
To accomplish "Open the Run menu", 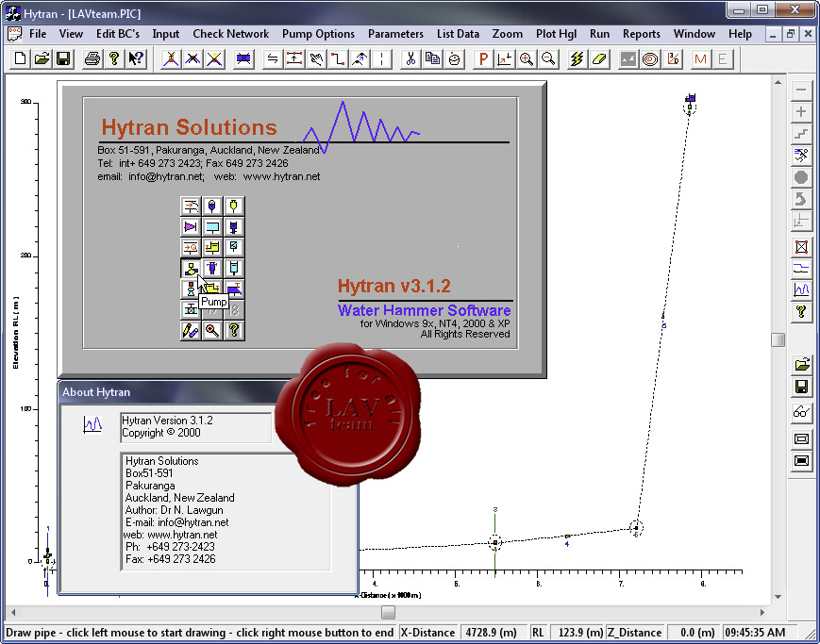I will click(x=600, y=34).
